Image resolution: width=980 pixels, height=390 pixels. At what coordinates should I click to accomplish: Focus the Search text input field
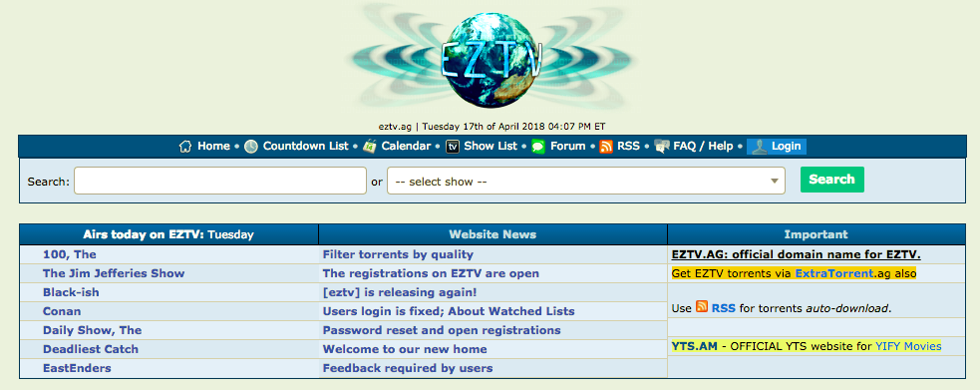point(220,181)
